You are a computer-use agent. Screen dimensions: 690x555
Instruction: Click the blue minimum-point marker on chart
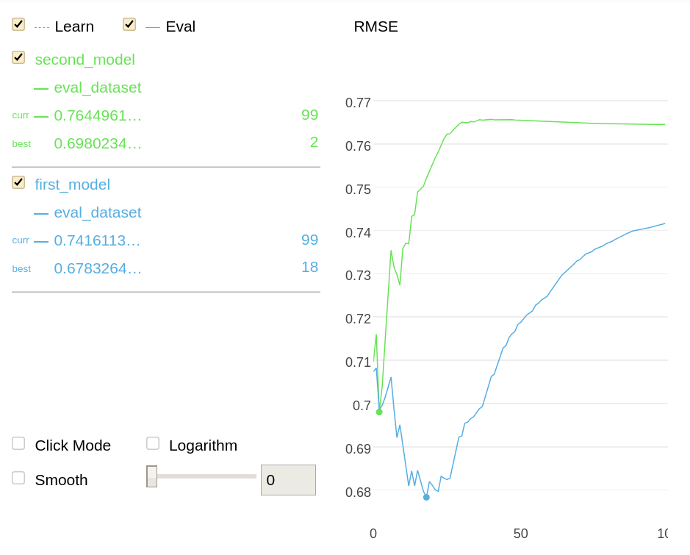click(426, 497)
